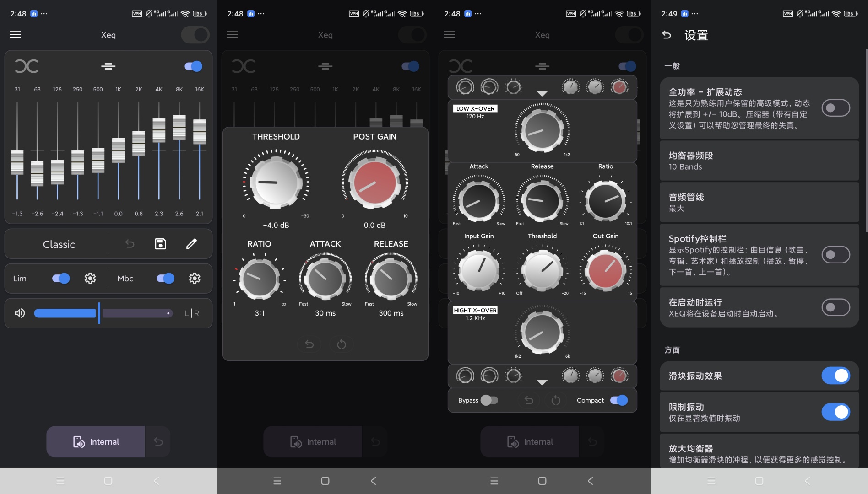Turn off 限制振动 switch
Viewport: 868px width, 494px height.
836,412
